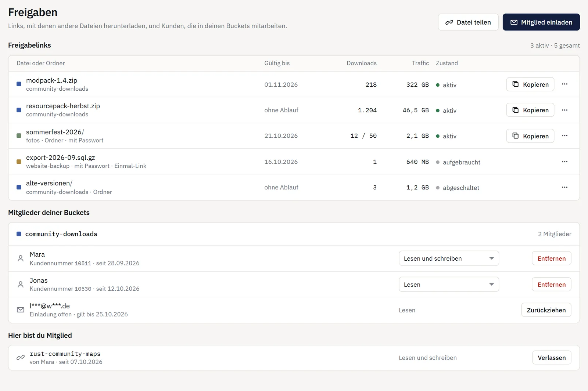Click the person icon beside Mara
Viewport: 588px width, 391px height.
(21, 258)
